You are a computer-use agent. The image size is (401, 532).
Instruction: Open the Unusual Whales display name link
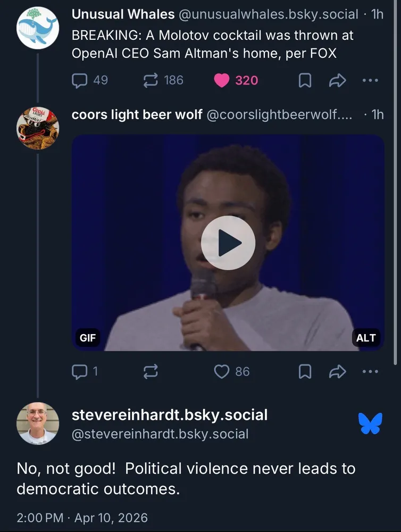pyautogui.click(x=123, y=15)
